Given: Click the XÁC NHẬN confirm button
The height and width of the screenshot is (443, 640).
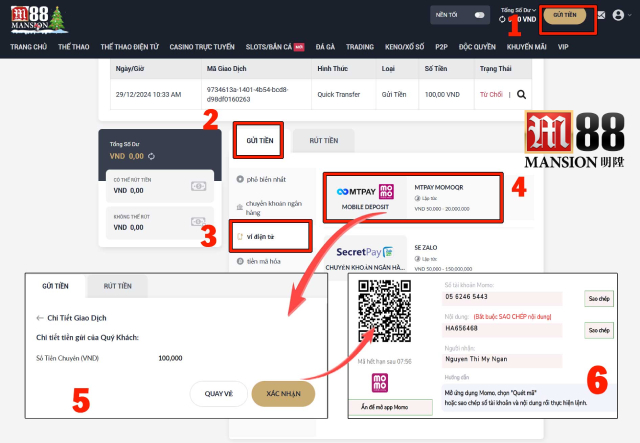Looking at the screenshot, I should (x=283, y=394).
